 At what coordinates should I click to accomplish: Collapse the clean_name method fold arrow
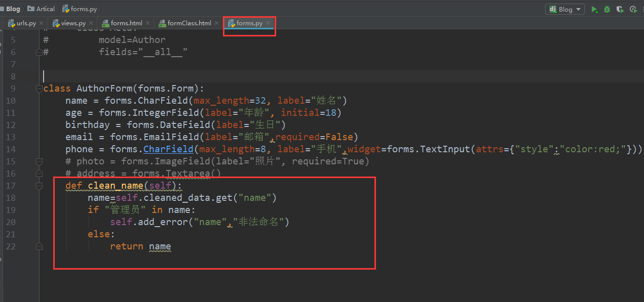(40, 186)
